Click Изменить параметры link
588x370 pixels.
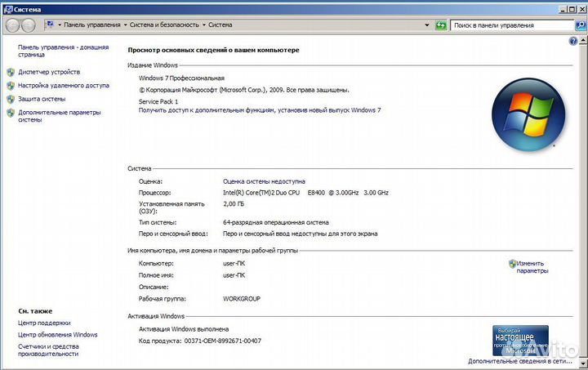pos(532,267)
